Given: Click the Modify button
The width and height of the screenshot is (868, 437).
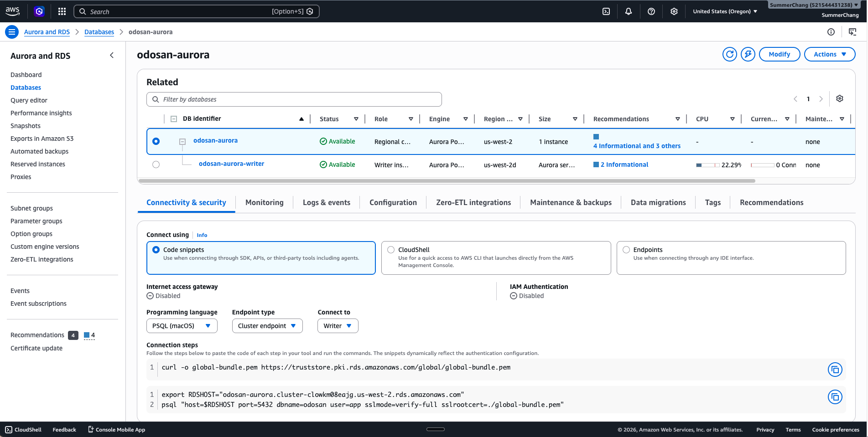Looking at the screenshot, I should (780, 54).
